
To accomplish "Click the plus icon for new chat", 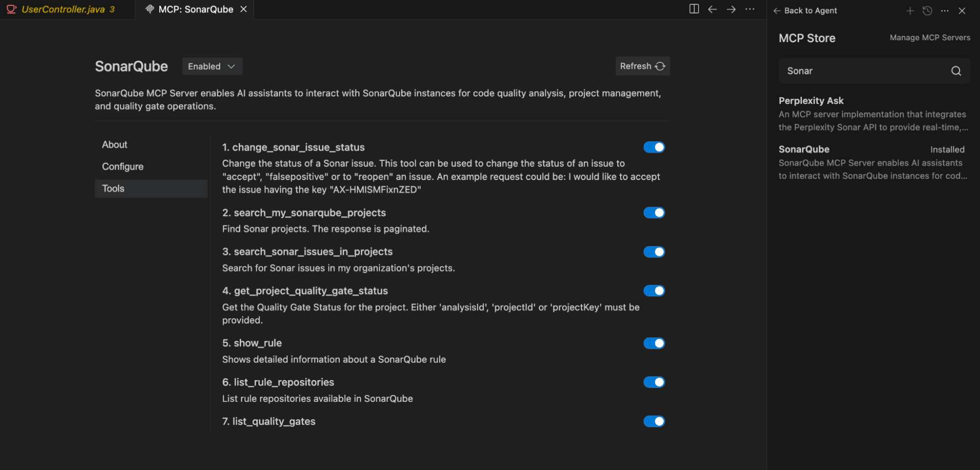I will pyautogui.click(x=910, y=11).
